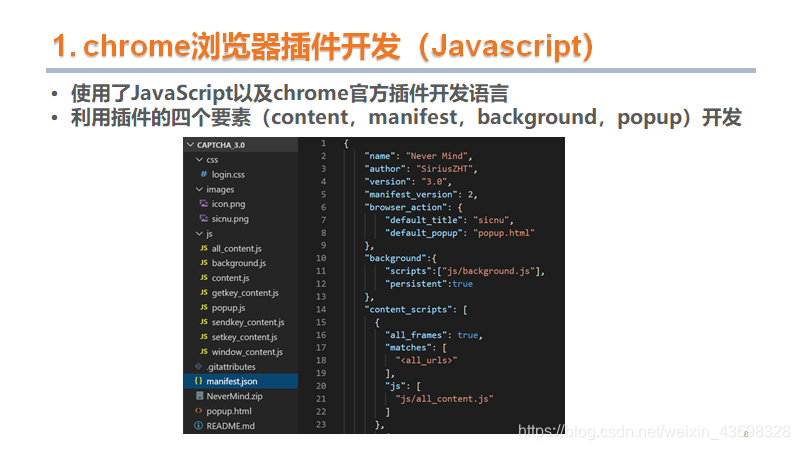Click the CSS file icon beside login.css
This screenshot has width=800, height=450.
pos(204,174)
